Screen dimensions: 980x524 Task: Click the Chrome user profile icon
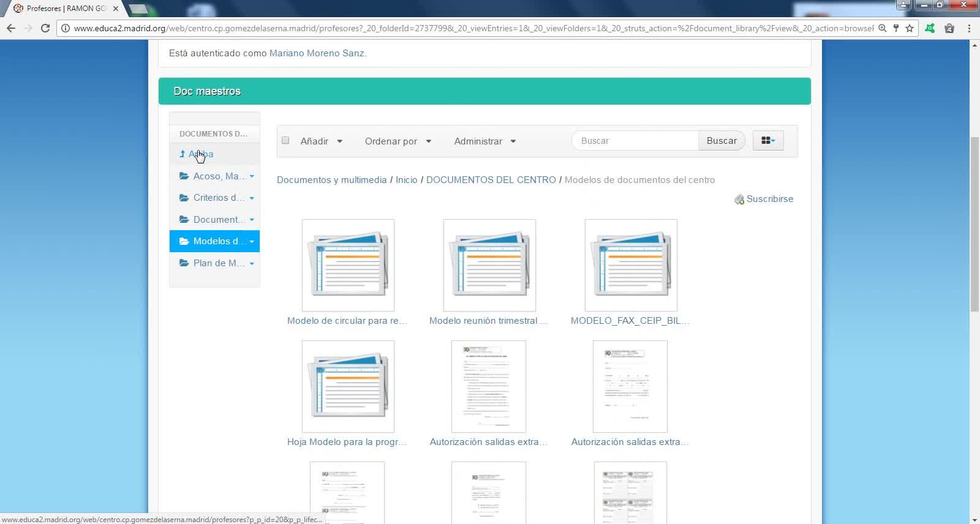(x=904, y=5)
